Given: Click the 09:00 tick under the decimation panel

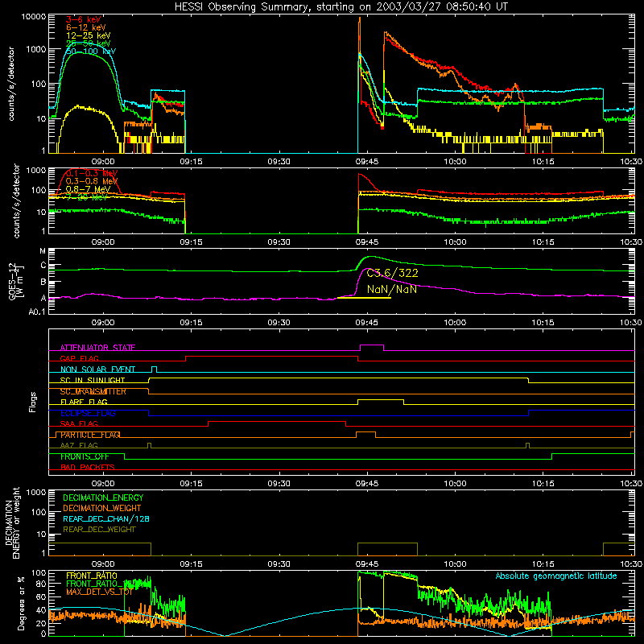Looking at the screenshot, I should (103, 564).
